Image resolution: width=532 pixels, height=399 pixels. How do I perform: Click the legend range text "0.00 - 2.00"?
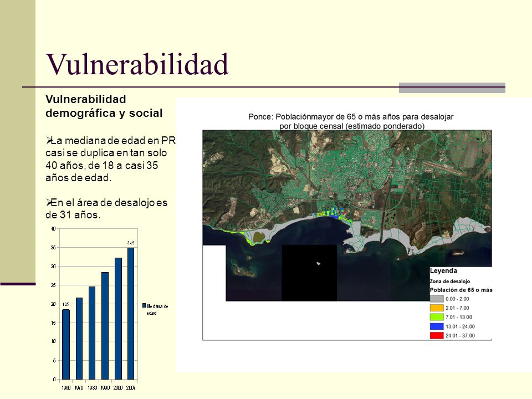(x=457, y=299)
